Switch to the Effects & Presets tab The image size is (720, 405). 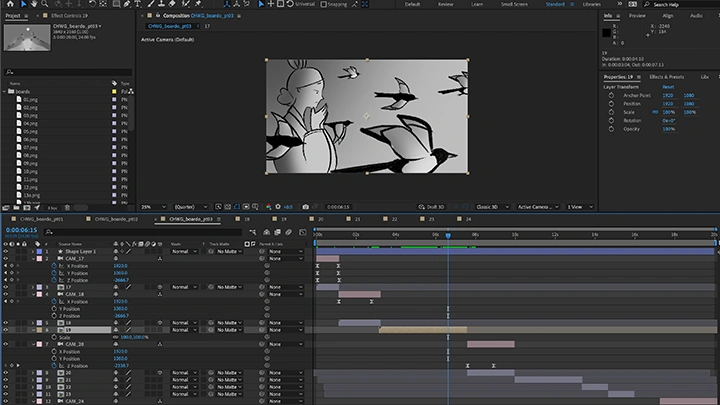(x=667, y=77)
